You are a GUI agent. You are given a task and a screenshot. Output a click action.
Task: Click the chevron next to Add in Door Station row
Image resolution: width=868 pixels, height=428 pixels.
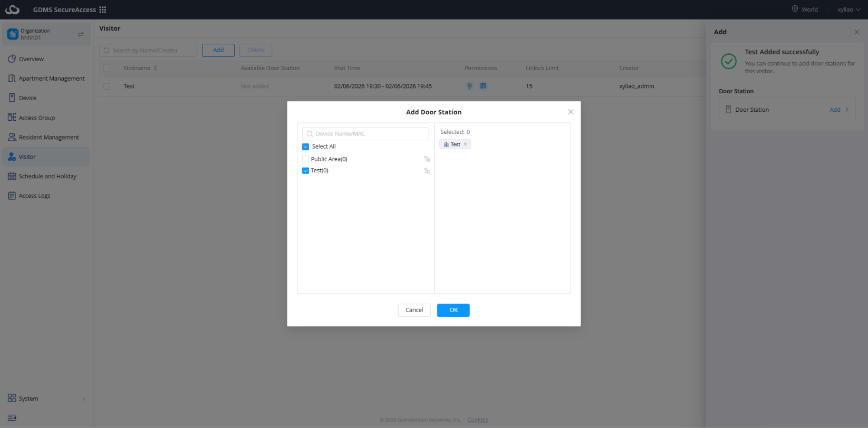click(847, 110)
